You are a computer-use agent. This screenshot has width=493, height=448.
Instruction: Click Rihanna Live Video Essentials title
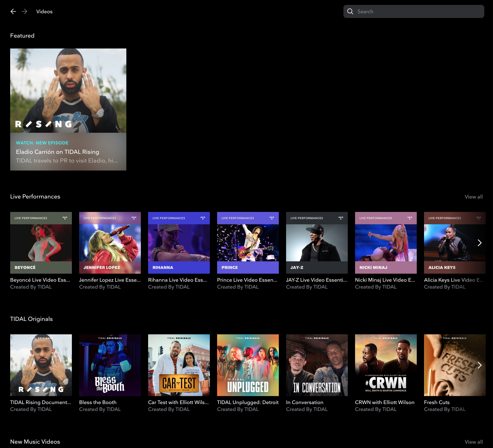coord(178,280)
